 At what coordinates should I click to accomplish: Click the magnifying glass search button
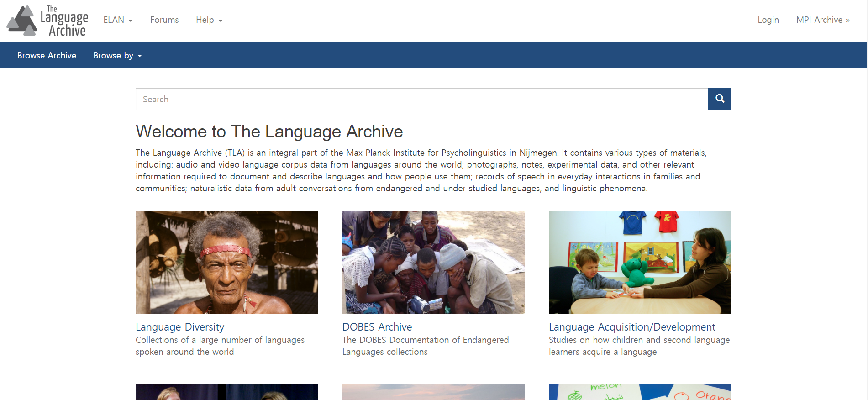720,99
